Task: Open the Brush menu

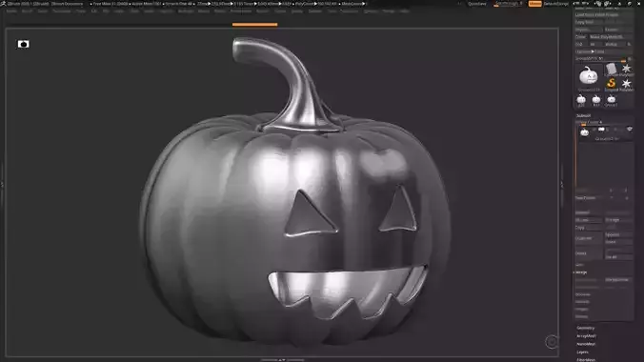Action: 27,11
